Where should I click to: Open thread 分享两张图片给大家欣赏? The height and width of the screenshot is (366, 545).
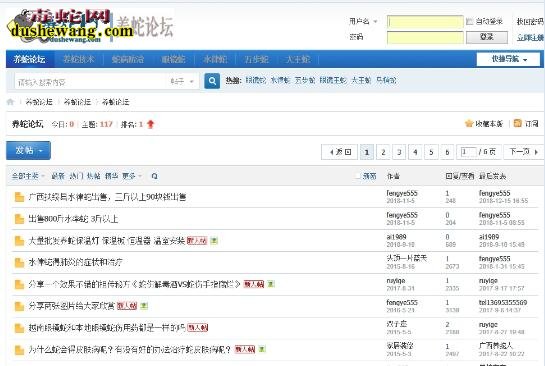(x=72, y=306)
